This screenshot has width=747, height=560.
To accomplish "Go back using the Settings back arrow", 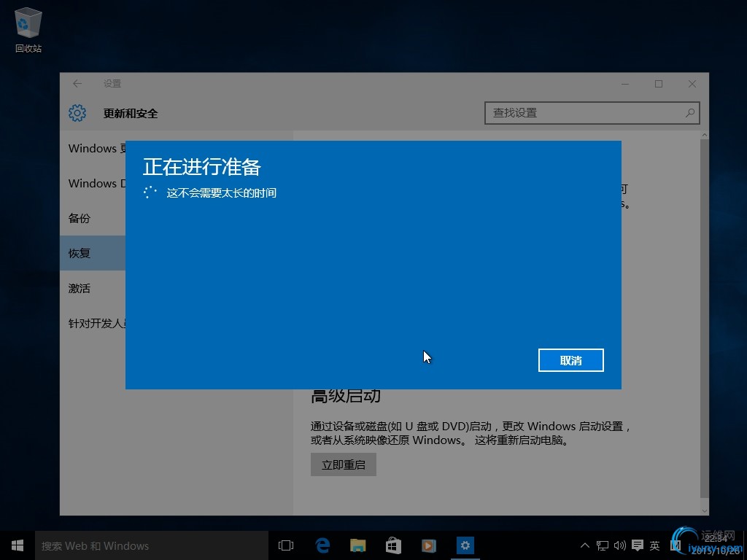I will tap(77, 84).
